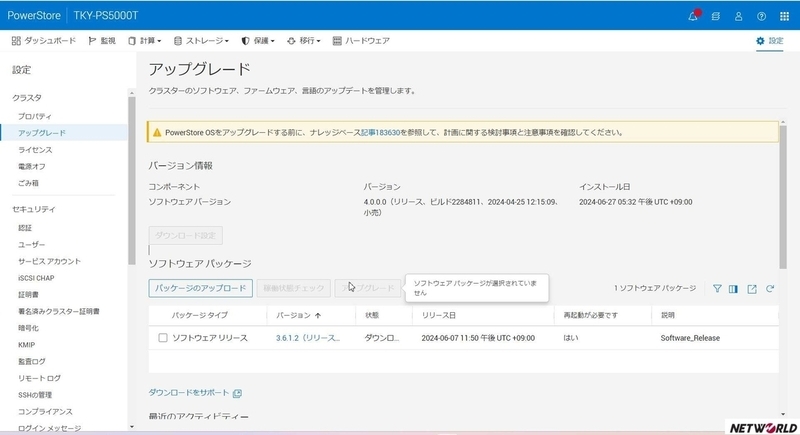
Task: Expand the 保護 dropdown menu
Action: [258, 41]
